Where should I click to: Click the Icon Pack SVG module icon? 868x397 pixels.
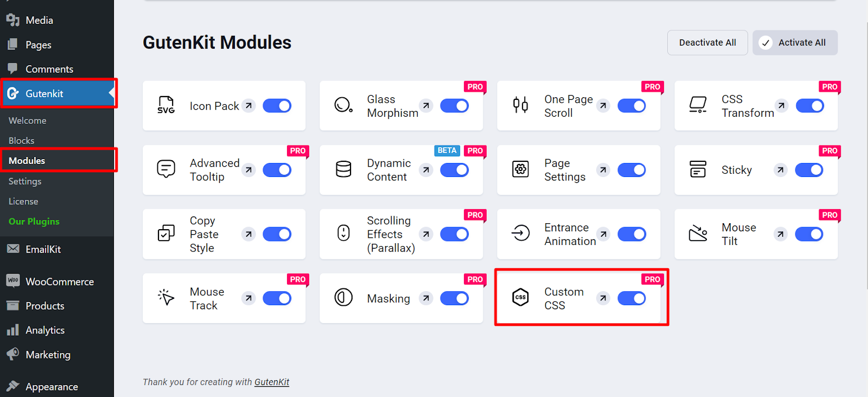(166, 105)
